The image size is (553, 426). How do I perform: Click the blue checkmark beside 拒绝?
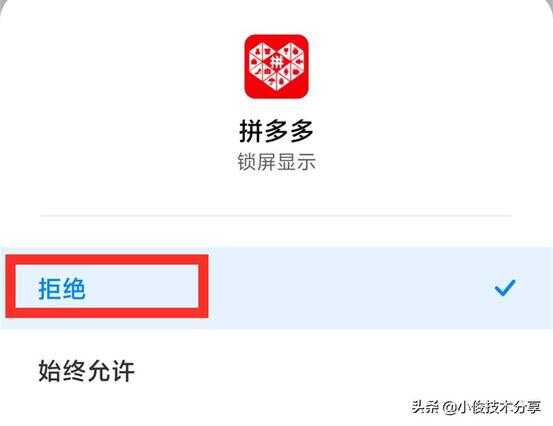pos(505,288)
